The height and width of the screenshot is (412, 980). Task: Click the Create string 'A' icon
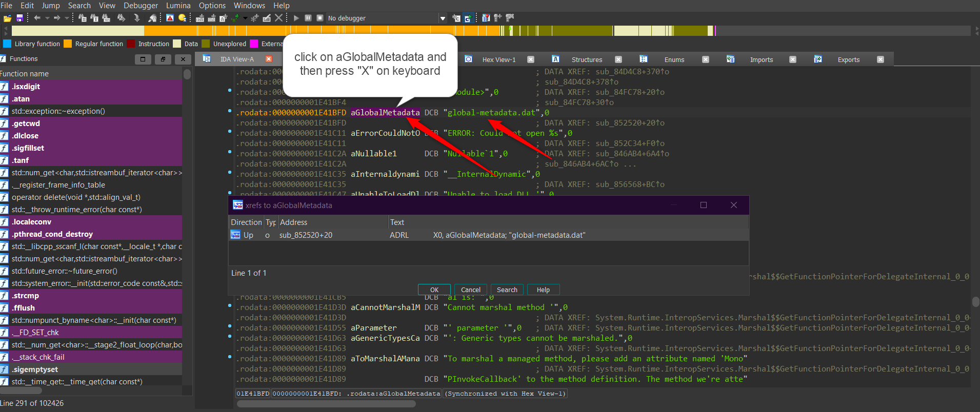pyautogui.click(x=223, y=18)
